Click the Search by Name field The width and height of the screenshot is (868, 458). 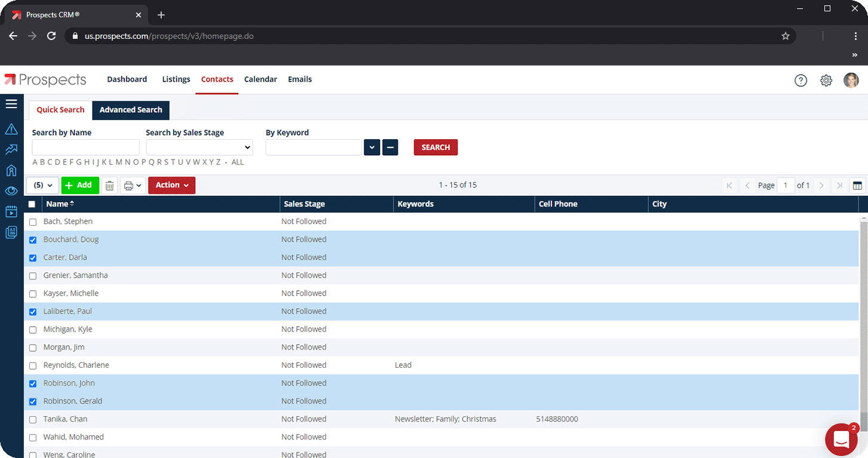coord(85,147)
